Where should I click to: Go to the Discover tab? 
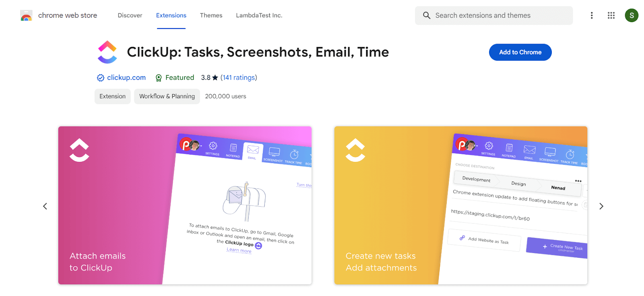[x=130, y=15]
